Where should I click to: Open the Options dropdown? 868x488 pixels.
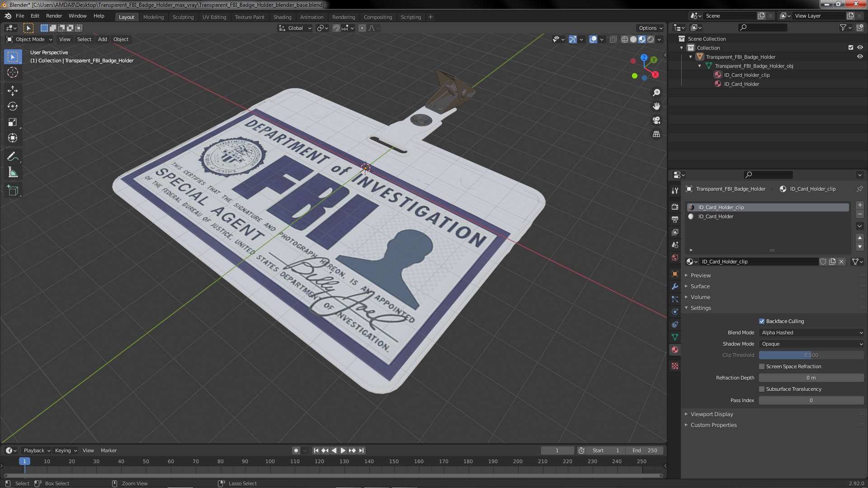coord(650,28)
